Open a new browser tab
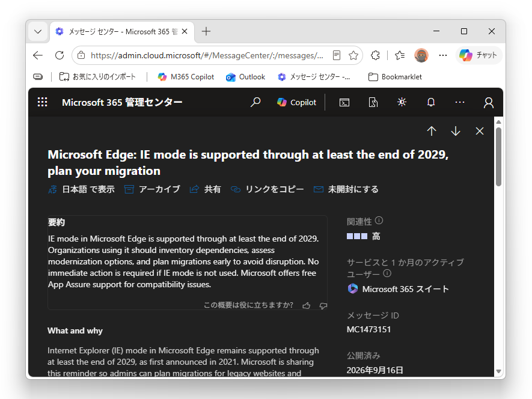532x399 pixels. tap(206, 32)
